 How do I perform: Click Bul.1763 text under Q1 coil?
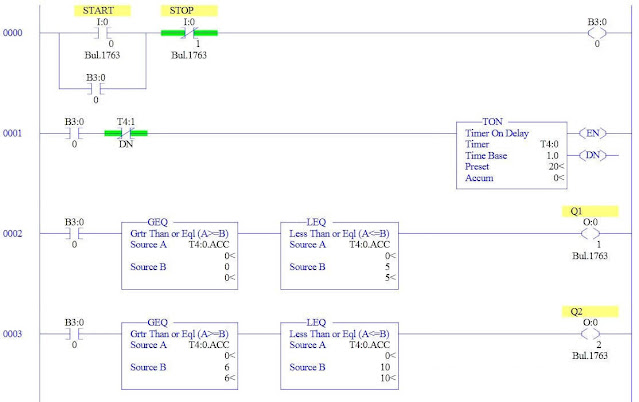pos(590,256)
